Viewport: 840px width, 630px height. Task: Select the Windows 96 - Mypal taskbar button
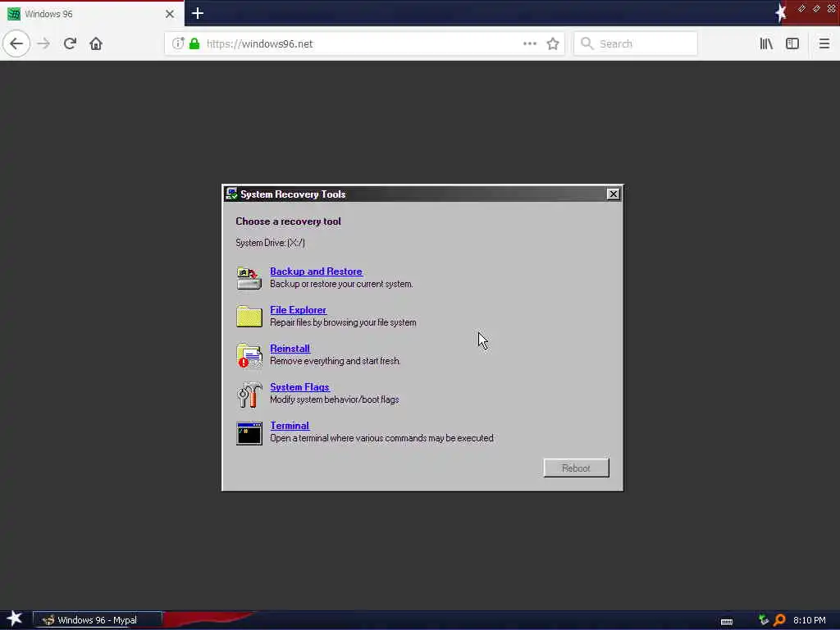click(97, 620)
